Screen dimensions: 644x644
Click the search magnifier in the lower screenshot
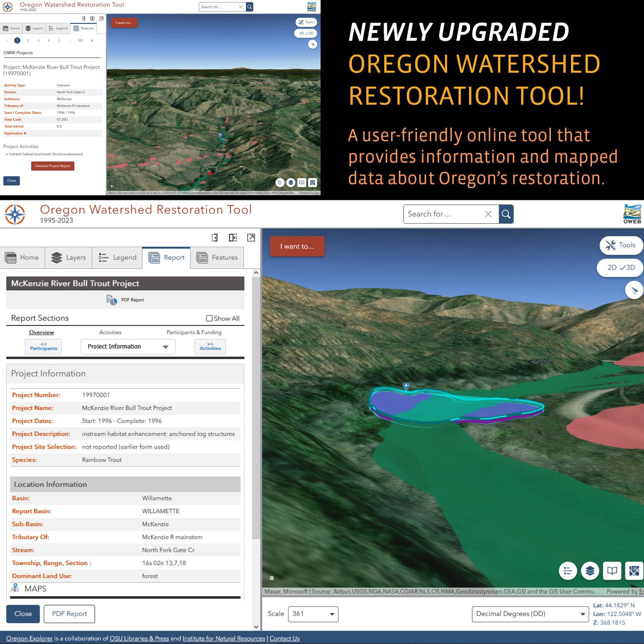pos(506,214)
